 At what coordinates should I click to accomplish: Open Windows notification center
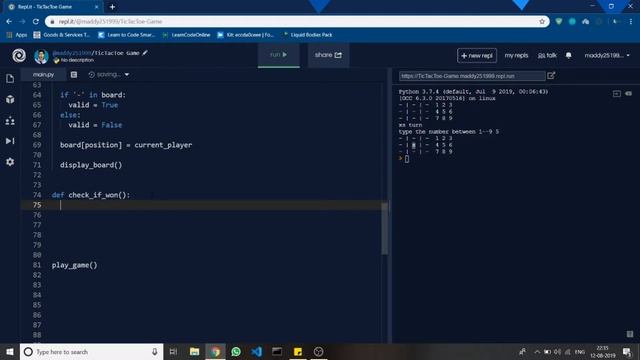pos(627,351)
